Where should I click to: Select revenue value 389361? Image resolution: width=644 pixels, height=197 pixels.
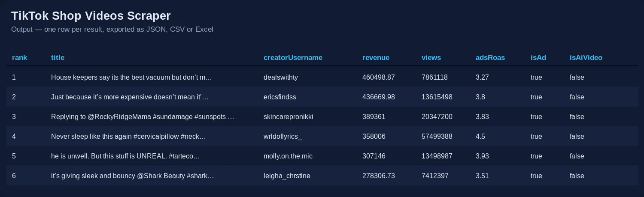(x=374, y=117)
